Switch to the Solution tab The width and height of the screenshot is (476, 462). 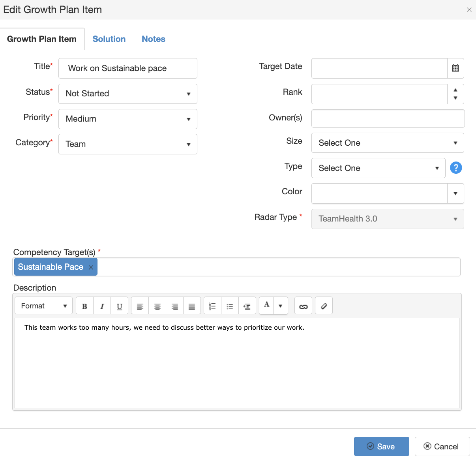(109, 39)
